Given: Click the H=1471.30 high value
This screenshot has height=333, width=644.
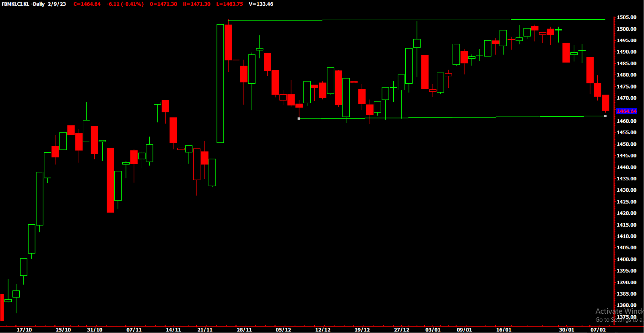Looking at the screenshot, I should click(x=196, y=4).
